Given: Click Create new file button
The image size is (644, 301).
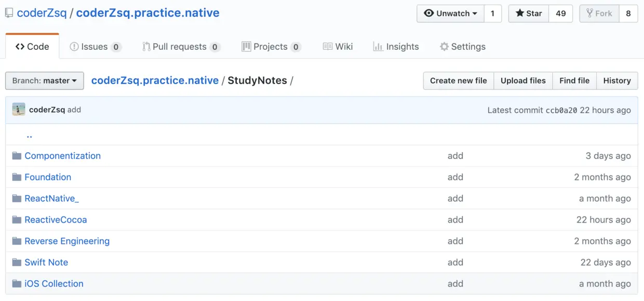Looking at the screenshot, I should coord(459,80).
